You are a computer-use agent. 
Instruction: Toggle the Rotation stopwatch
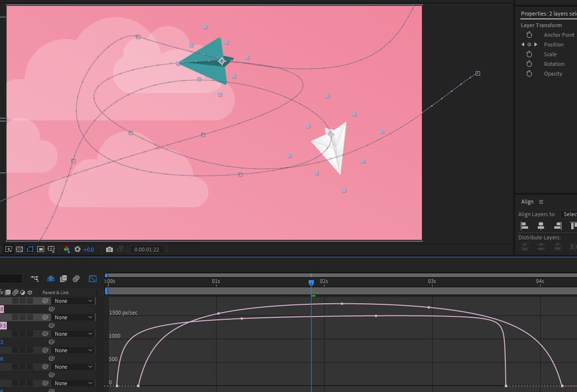(529, 63)
